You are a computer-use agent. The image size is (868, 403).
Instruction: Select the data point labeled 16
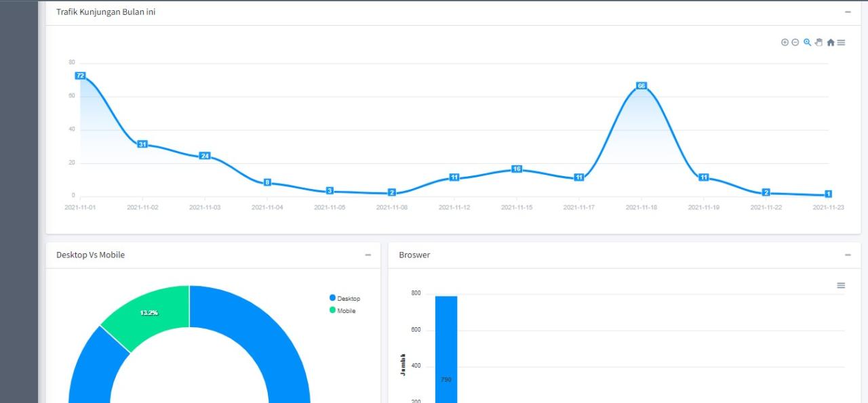pyautogui.click(x=517, y=169)
